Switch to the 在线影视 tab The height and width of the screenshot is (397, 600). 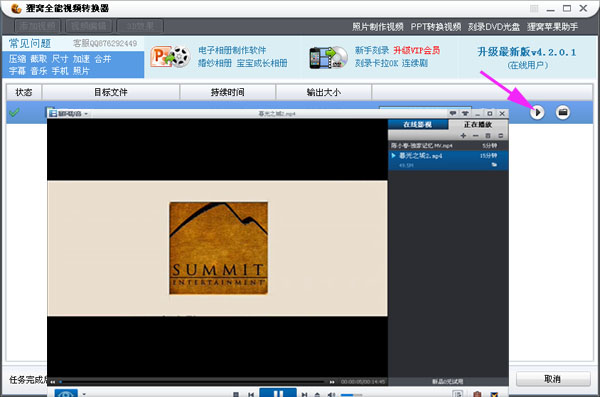tap(418, 124)
